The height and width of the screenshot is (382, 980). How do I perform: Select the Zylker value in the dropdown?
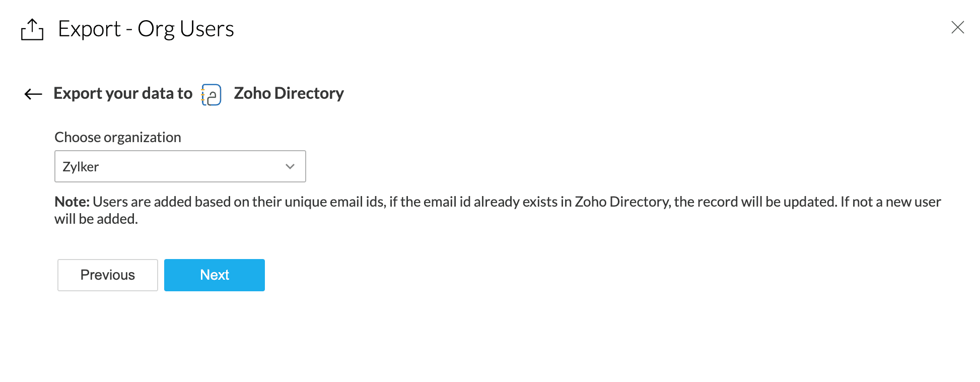point(81,167)
